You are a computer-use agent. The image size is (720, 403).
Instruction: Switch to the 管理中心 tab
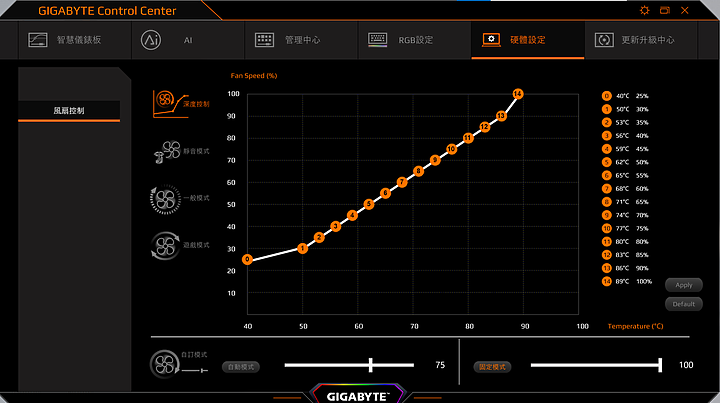point(301,40)
